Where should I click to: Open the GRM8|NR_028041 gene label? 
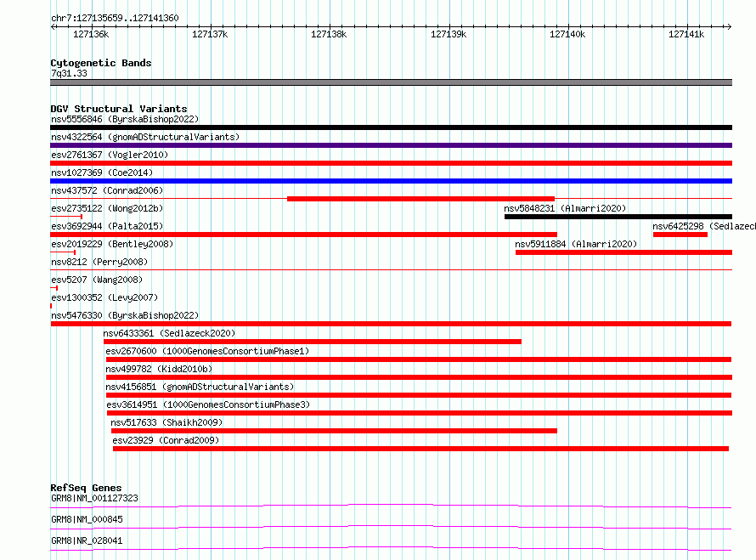pos(87,540)
